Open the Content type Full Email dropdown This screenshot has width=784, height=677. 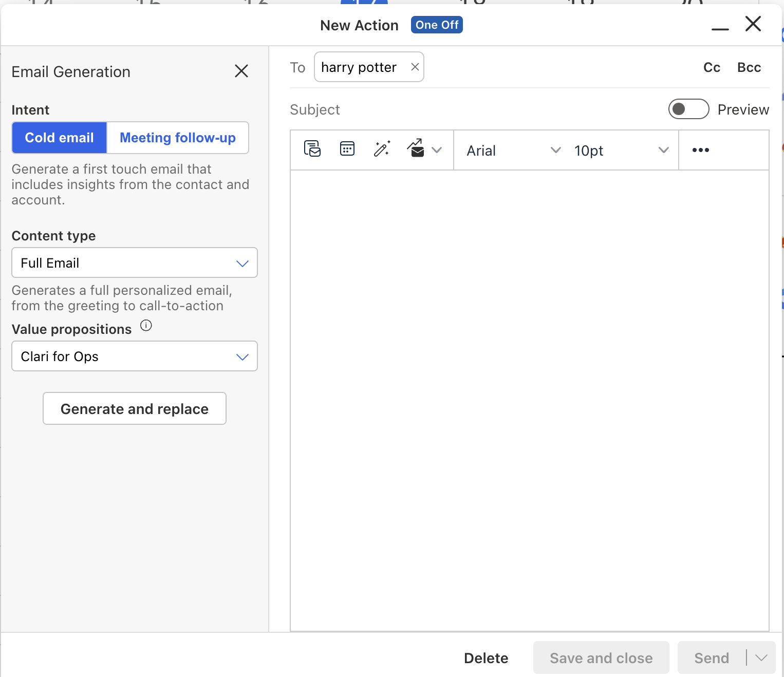(x=135, y=263)
